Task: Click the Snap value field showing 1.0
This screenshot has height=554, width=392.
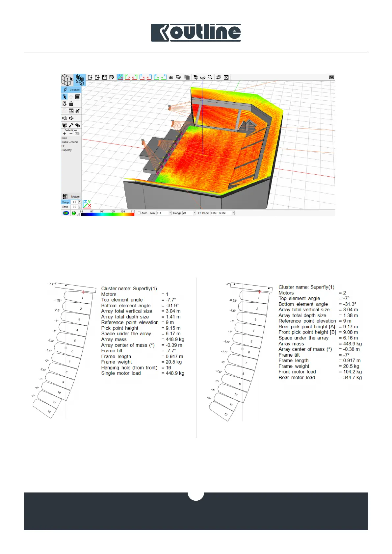Action: 74,202
